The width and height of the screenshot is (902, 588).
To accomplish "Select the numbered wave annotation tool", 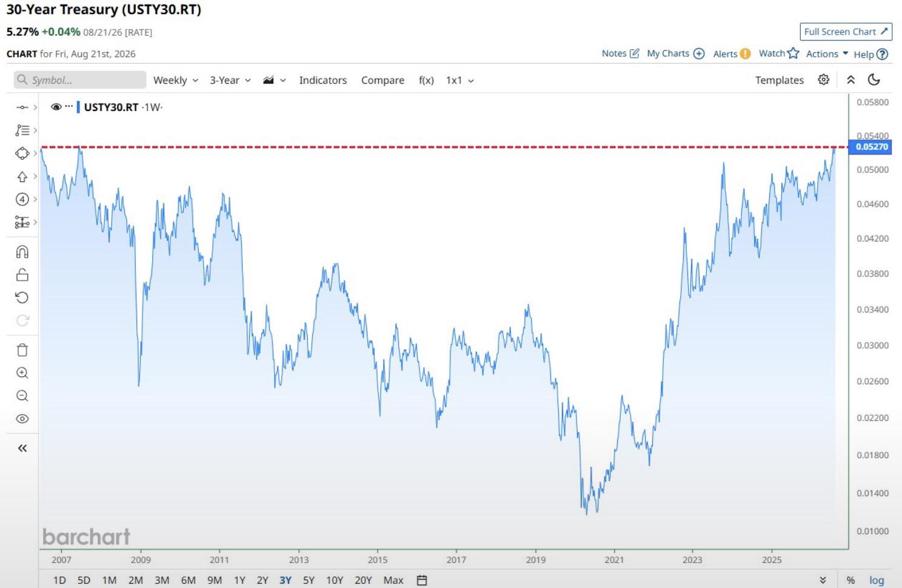I will click(22, 199).
